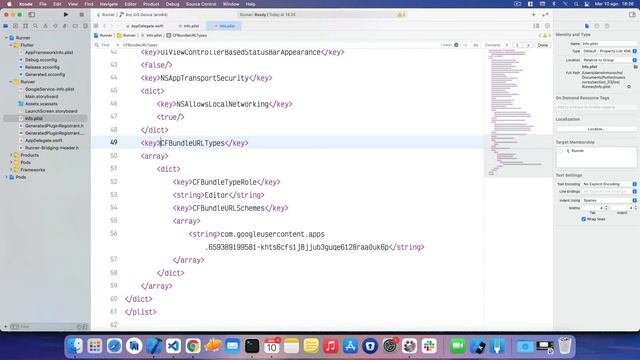This screenshot has height=360, width=640.
Task: Open the debug navigator icon
Action: click(65, 26)
